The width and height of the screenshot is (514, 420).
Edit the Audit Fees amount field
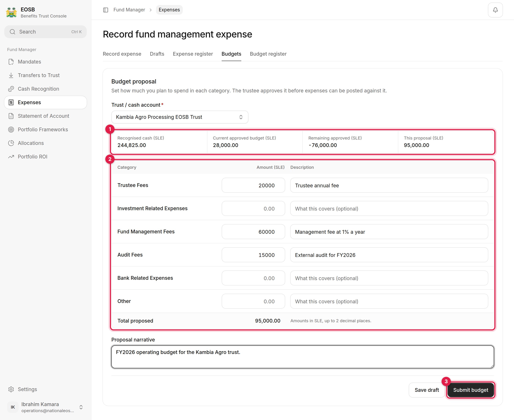[253, 255]
